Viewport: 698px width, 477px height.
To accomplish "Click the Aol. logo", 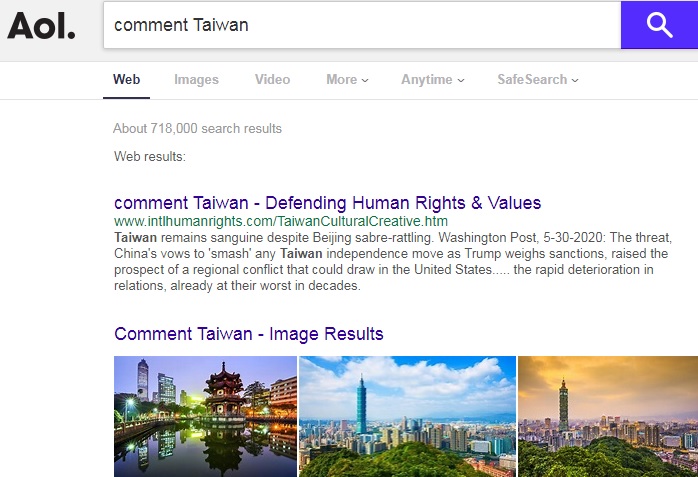I will 41,25.
